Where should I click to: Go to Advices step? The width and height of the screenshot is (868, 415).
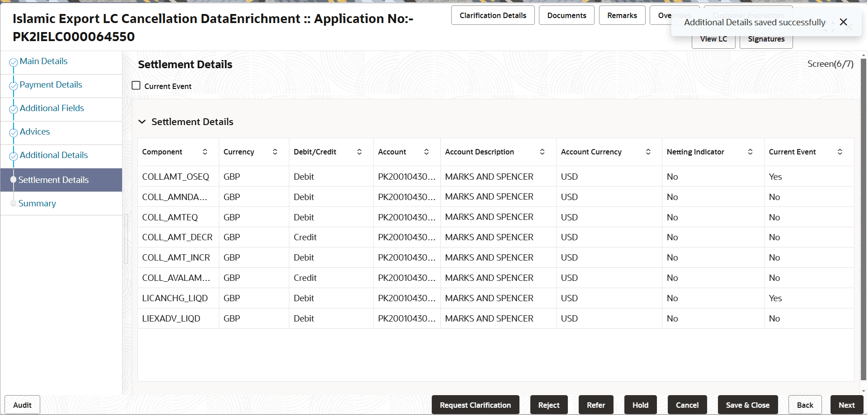pos(35,132)
